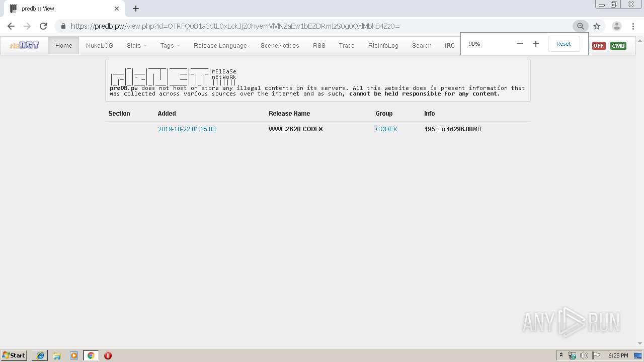Open the RSS nav item
Screen dimensions: 644x362
319,45
